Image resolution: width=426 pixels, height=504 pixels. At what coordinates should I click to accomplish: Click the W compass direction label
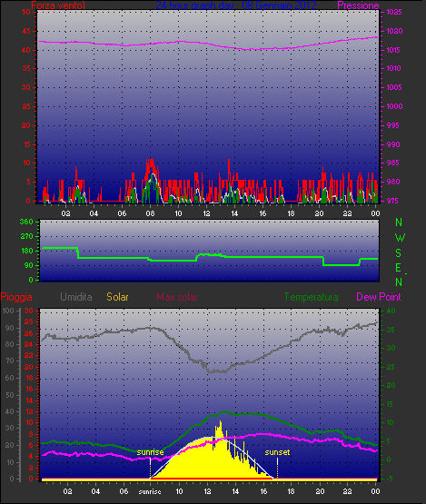(400, 238)
